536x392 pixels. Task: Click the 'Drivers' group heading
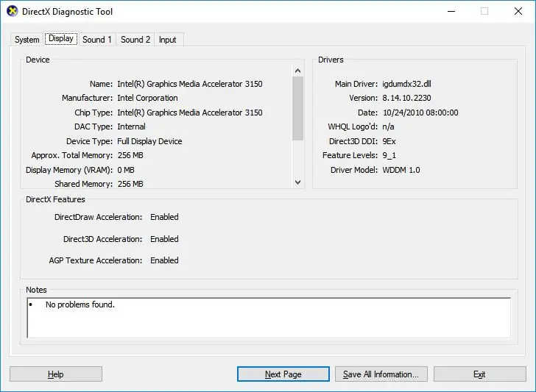(331, 60)
